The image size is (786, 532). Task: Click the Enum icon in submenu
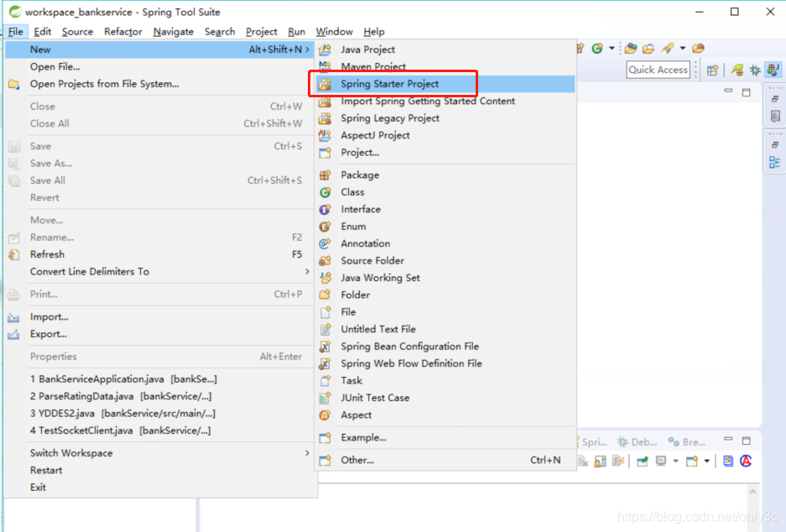click(325, 226)
